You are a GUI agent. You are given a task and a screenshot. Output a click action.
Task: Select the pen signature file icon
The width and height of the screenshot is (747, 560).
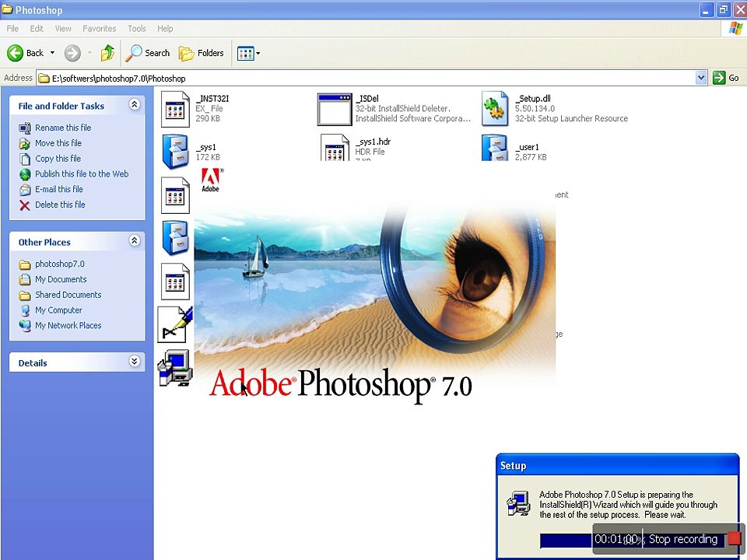175,324
